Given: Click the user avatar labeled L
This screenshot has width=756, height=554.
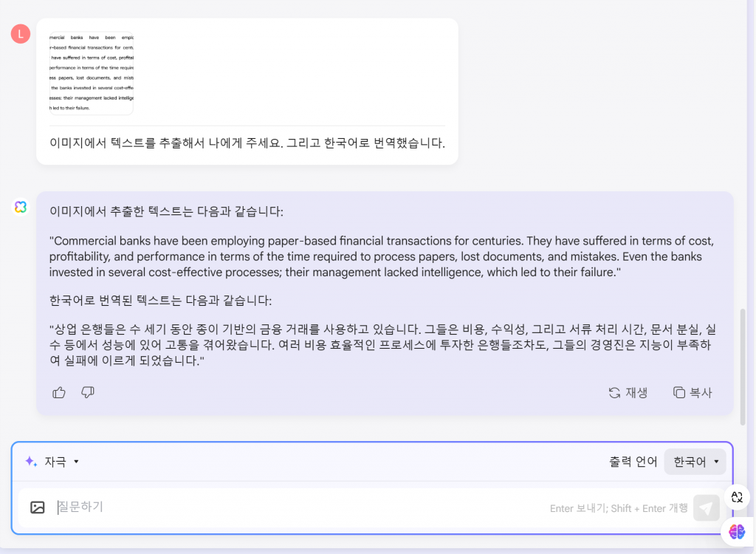Looking at the screenshot, I should click(20, 33).
